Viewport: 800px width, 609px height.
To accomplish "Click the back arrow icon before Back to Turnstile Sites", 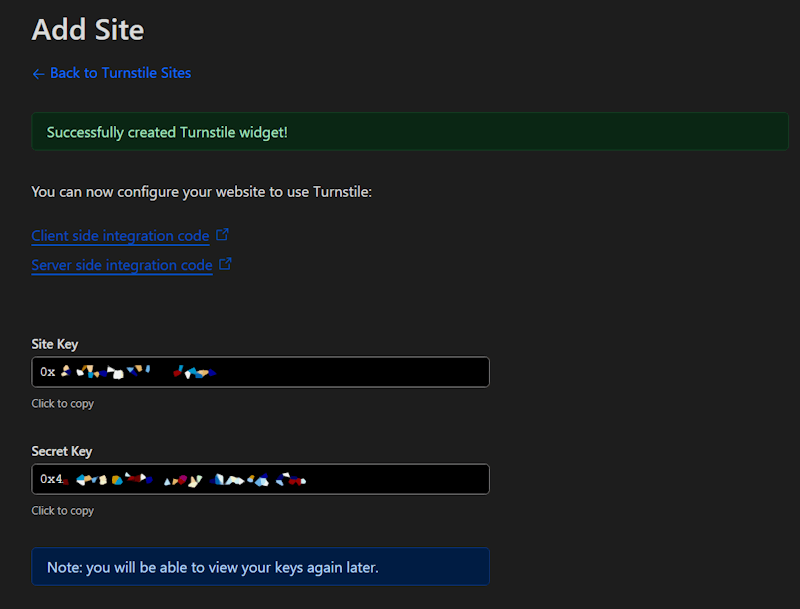I will point(38,73).
